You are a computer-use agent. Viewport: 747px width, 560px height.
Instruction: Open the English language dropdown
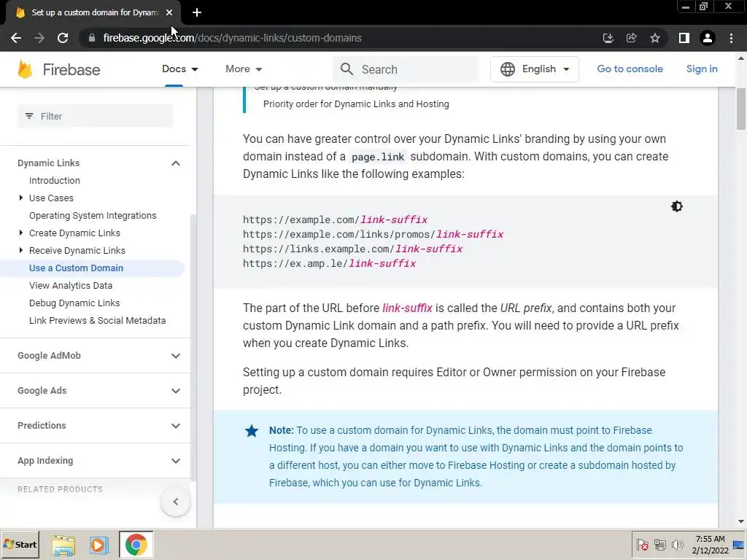[x=535, y=69]
